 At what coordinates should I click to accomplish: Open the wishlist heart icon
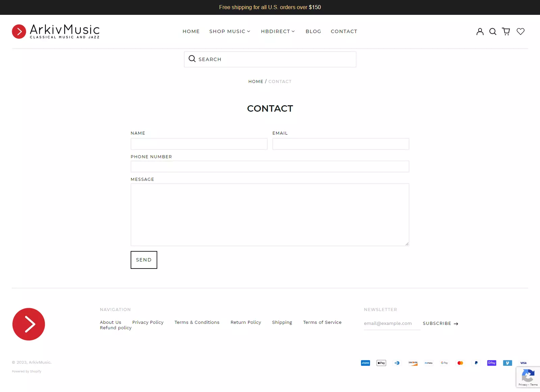pos(520,31)
